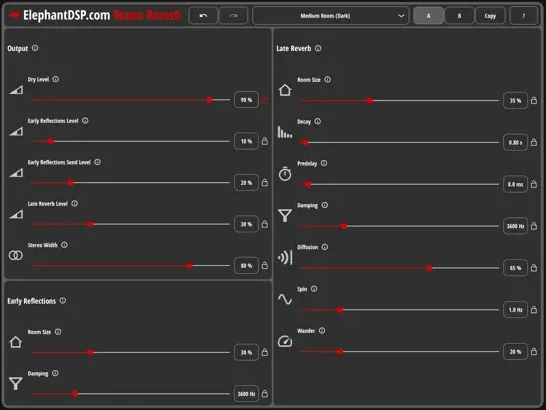The width and height of the screenshot is (546, 410).
Task: Click the info icon beside Early Reflections Level
Action: [85, 121]
